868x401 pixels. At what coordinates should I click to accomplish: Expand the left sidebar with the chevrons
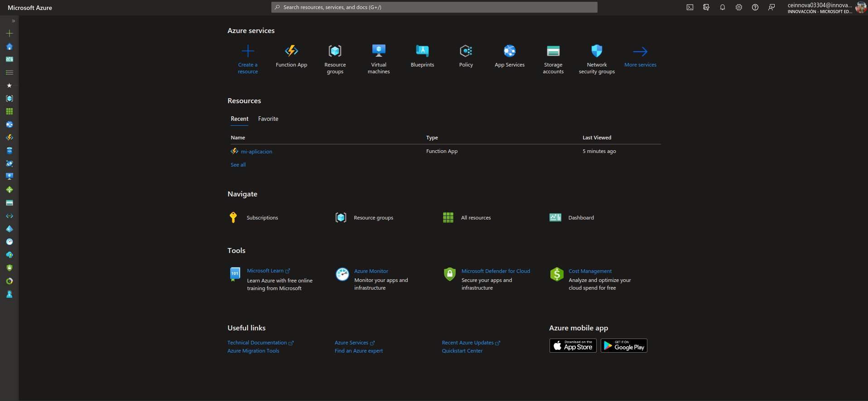13,21
